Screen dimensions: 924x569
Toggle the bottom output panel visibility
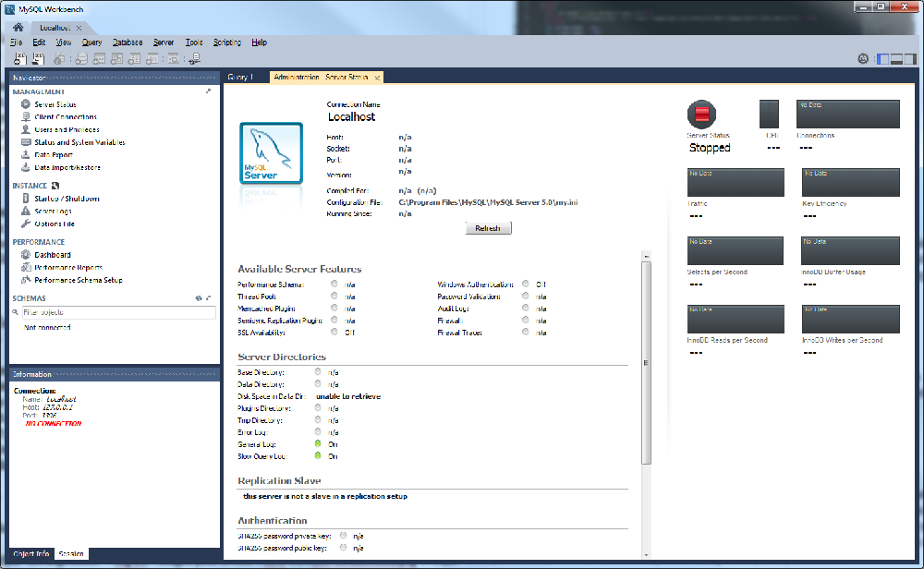[x=896, y=59]
